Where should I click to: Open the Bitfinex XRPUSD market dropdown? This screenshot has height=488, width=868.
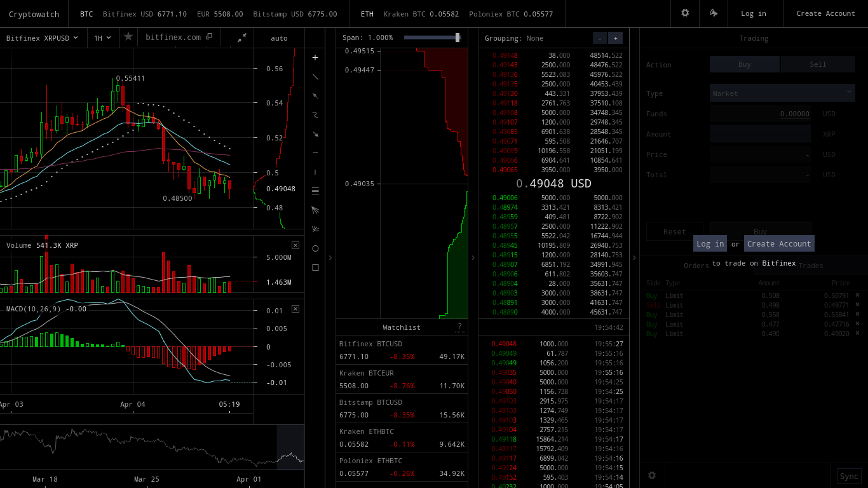point(43,38)
